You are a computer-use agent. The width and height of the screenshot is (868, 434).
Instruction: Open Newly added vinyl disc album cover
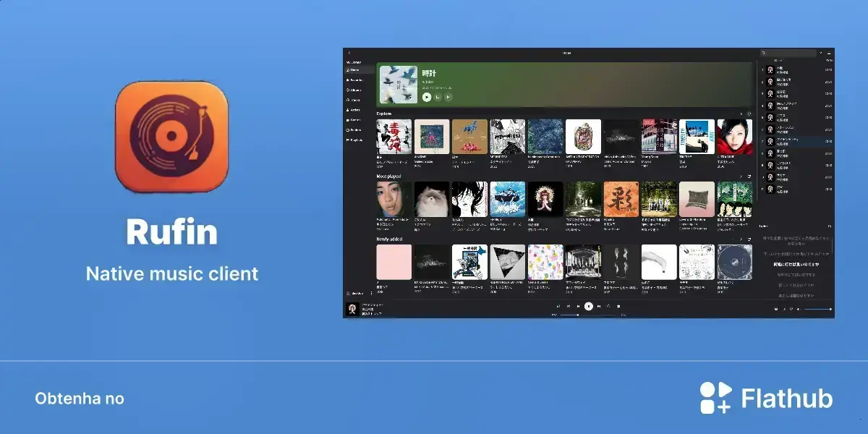[x=734, y=262]
